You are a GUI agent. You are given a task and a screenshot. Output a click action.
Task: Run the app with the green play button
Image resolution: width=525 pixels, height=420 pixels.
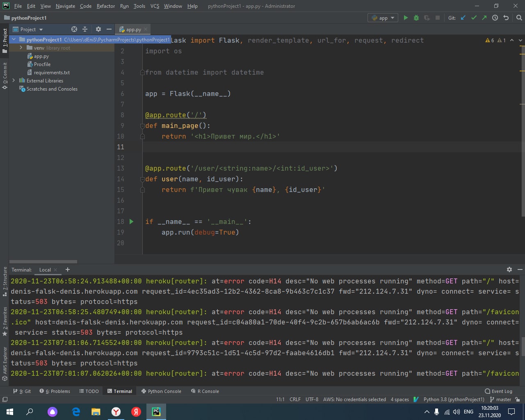(406, 18)
